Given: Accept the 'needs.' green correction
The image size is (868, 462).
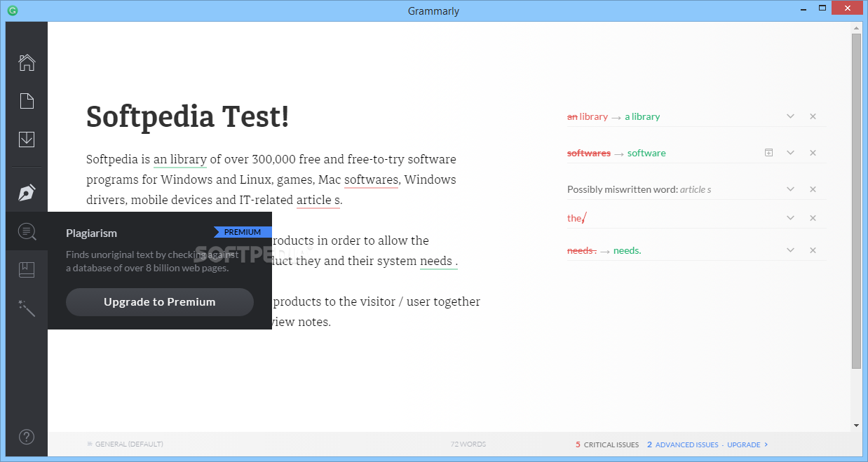Looking at the screenshot, I should click(x=628, y=250).
